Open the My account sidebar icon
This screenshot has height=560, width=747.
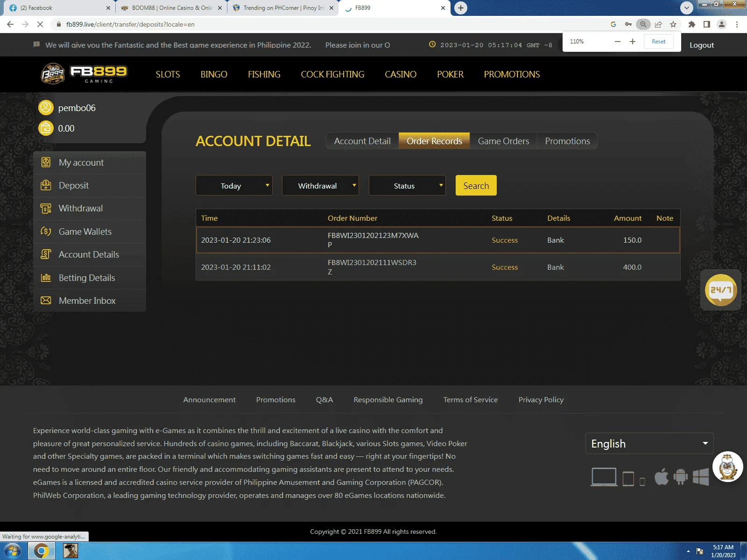click(46, 162)
